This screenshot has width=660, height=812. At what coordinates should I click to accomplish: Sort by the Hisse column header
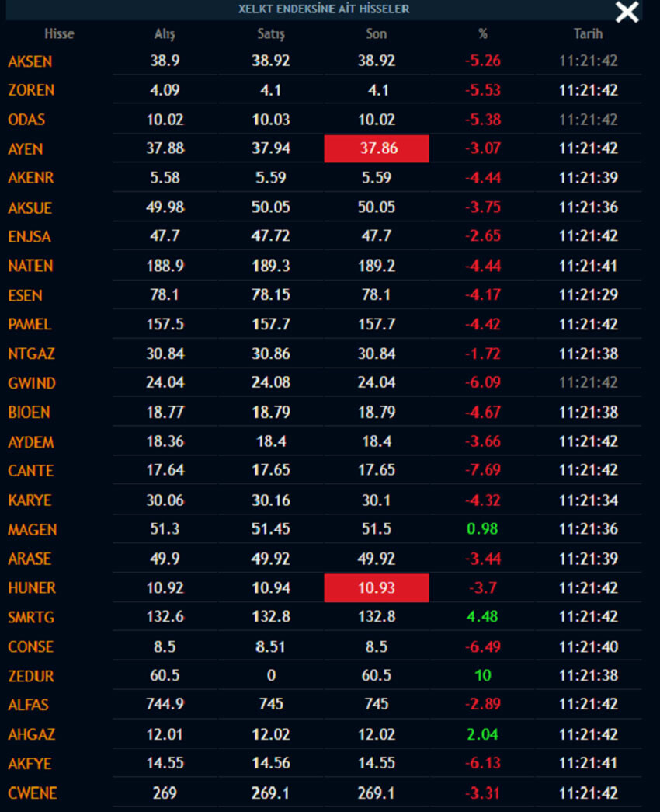(x=59, y=34)
